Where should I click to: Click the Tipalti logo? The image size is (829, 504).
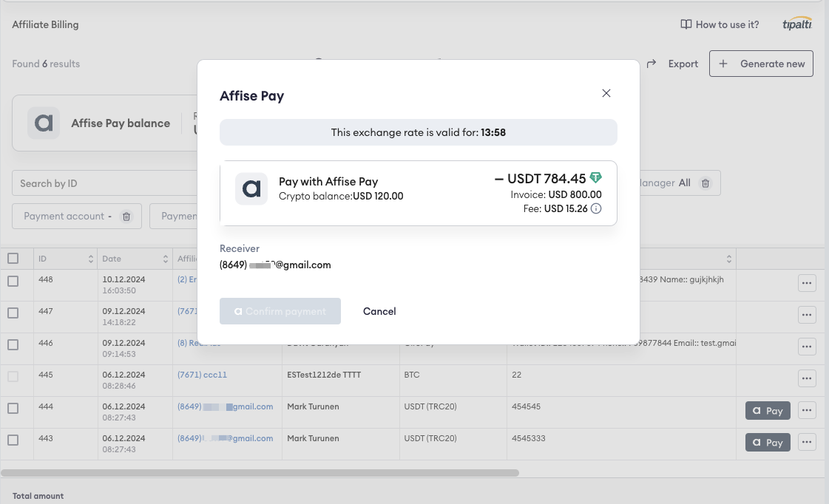[796, 24]
